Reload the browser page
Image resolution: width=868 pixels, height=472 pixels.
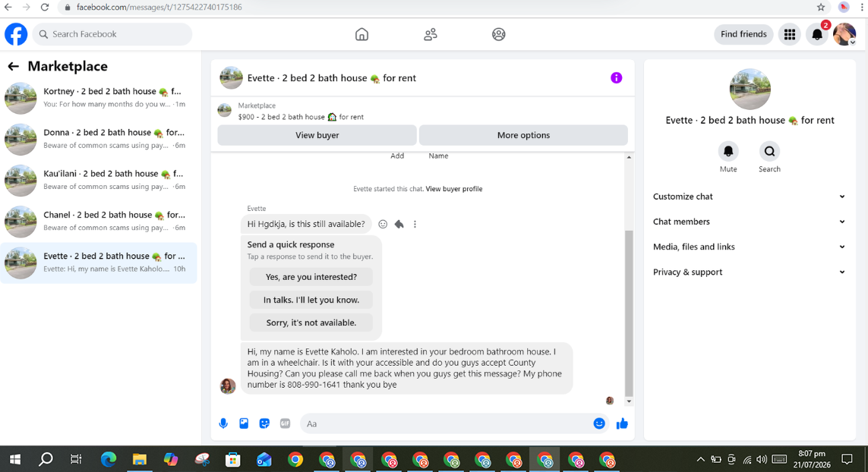point(45,7)
